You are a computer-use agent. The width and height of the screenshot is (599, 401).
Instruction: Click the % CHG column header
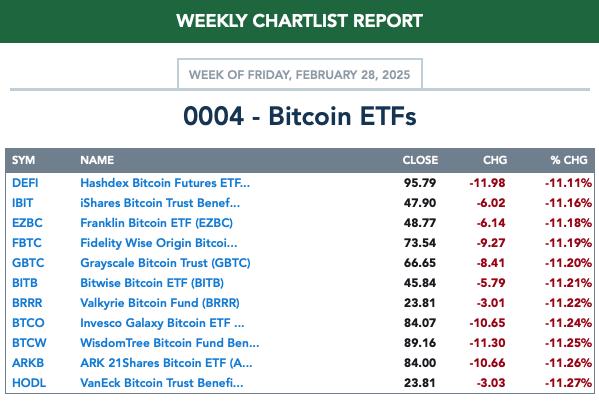(569, 160)
